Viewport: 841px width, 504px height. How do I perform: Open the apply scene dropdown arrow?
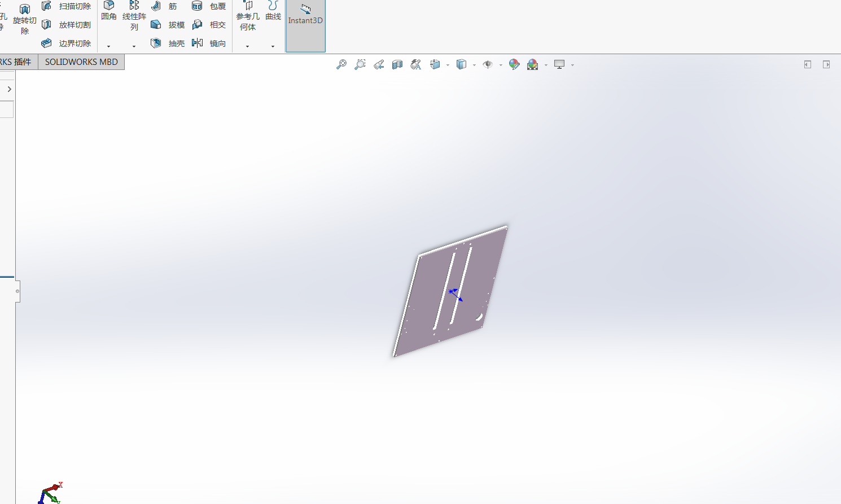[x=546, y=65]
